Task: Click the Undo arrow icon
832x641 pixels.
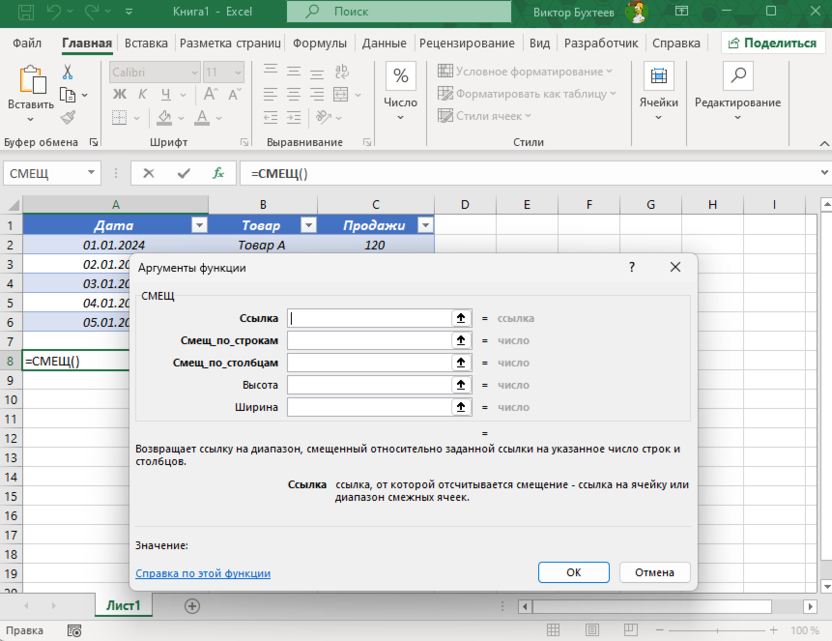Action: click(54, 12)
